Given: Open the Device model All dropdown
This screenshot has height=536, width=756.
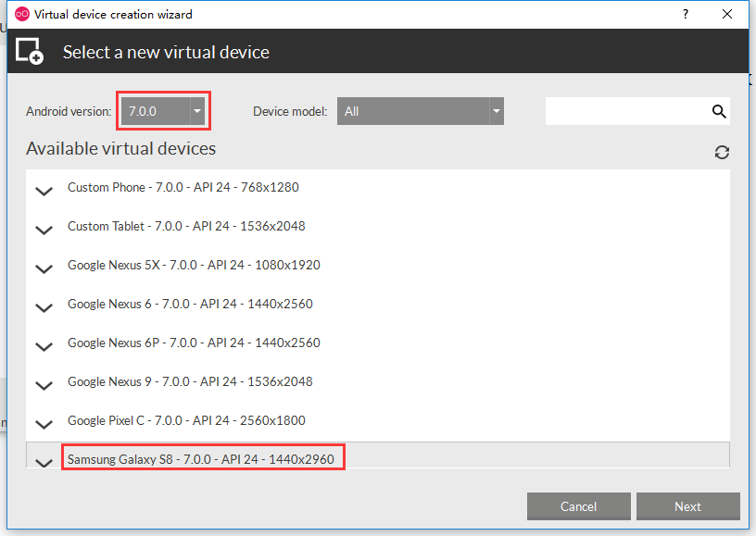Looking at the screenshot, I should (421, 111).
